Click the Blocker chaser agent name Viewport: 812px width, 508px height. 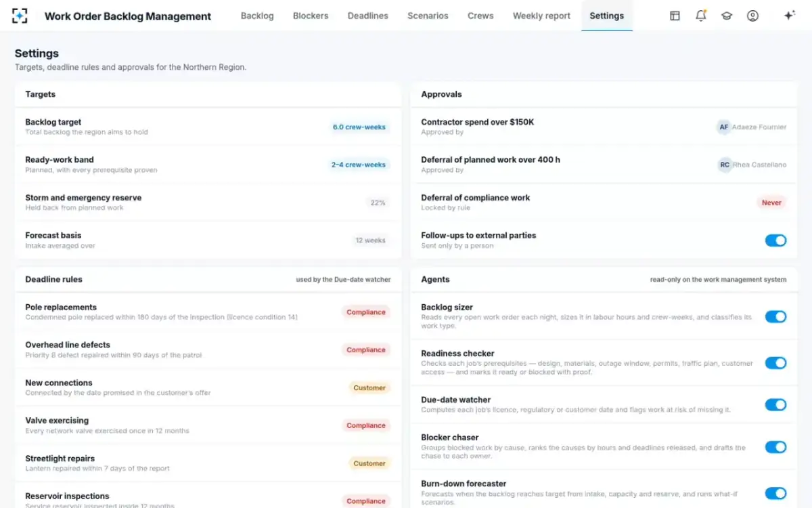[450, 438]
